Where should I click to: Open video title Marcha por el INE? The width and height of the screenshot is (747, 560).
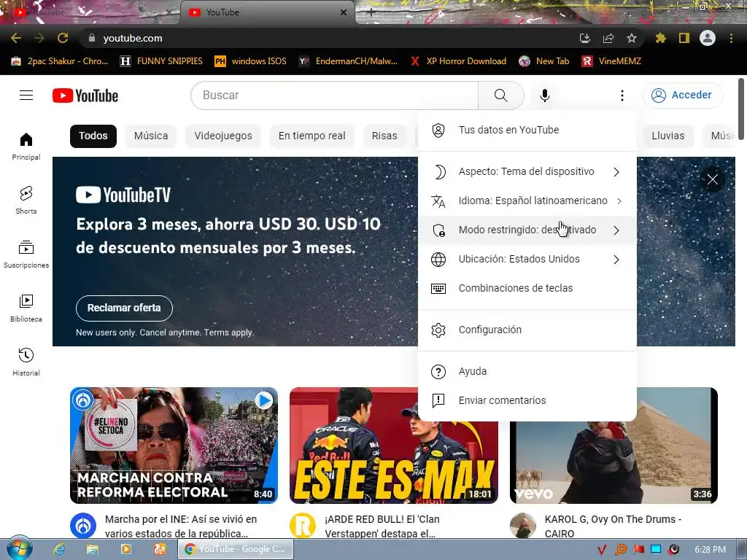pos(181,526)
